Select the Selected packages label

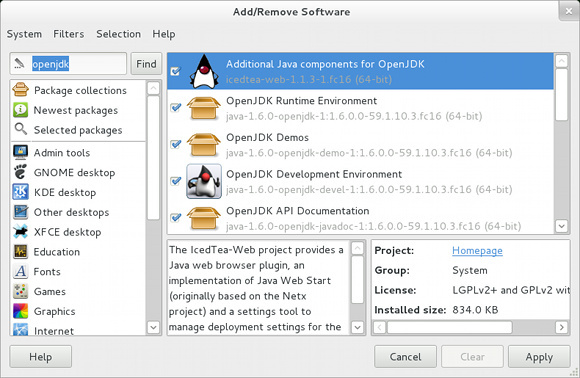[78, 130]
